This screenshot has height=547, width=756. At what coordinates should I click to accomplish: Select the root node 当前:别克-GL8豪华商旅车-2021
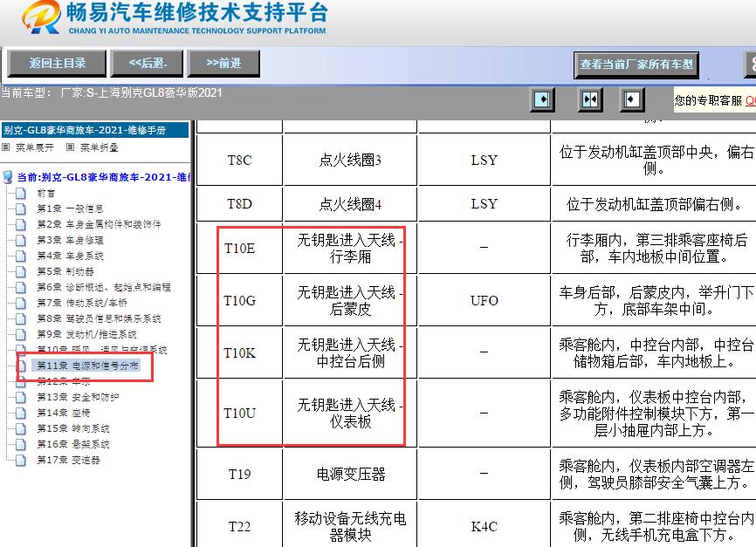104,177
